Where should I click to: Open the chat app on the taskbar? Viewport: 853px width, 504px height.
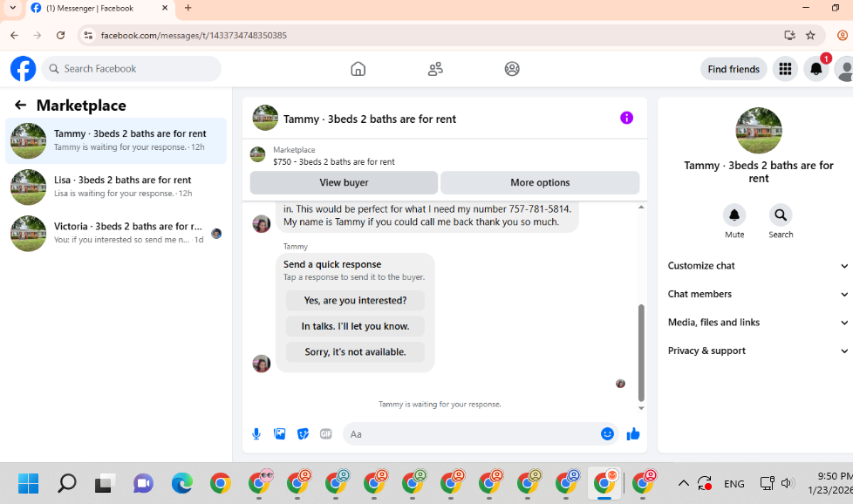pyautogui.click(x=143, y=483)
